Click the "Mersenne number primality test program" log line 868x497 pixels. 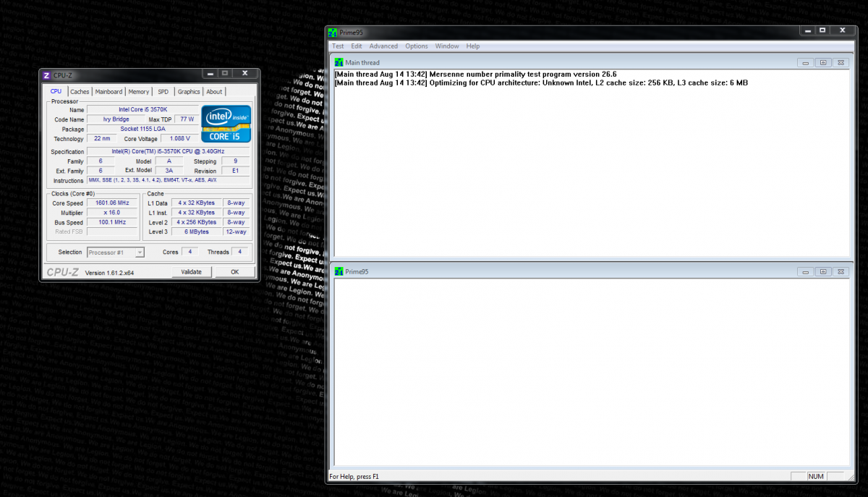tap(475, 74)
